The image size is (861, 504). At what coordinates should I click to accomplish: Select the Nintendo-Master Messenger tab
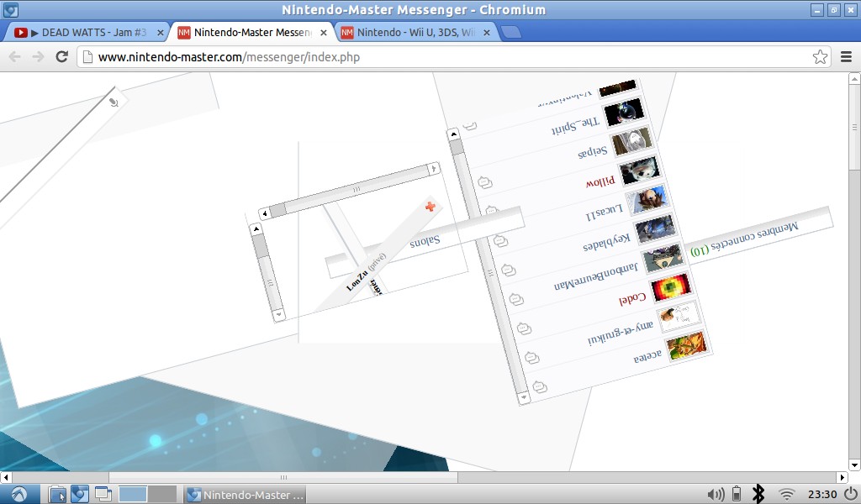click(252, 33)
